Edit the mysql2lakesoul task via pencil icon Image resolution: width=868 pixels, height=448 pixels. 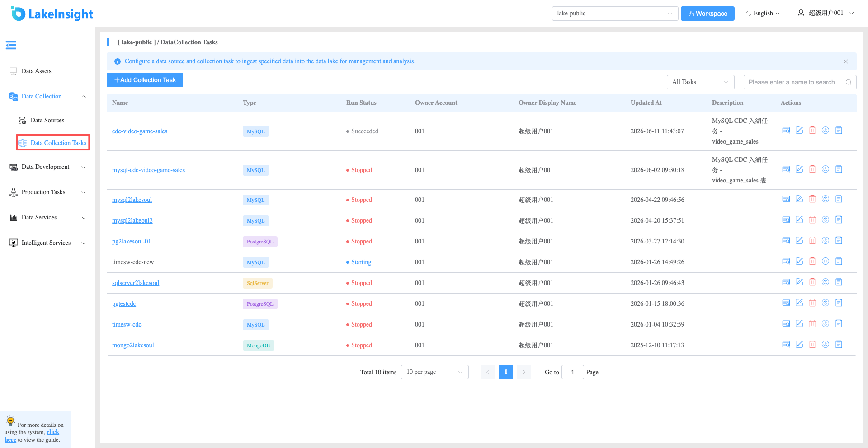pos(799,199)
